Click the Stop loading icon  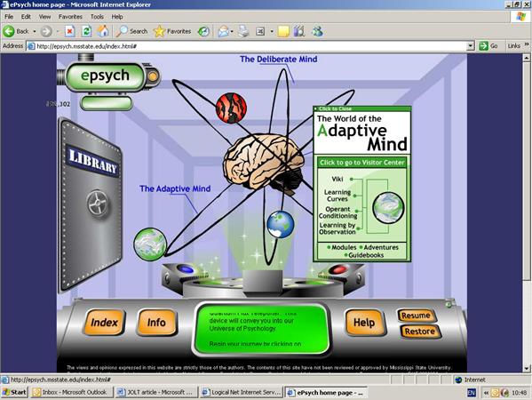[x=70, y=31]
